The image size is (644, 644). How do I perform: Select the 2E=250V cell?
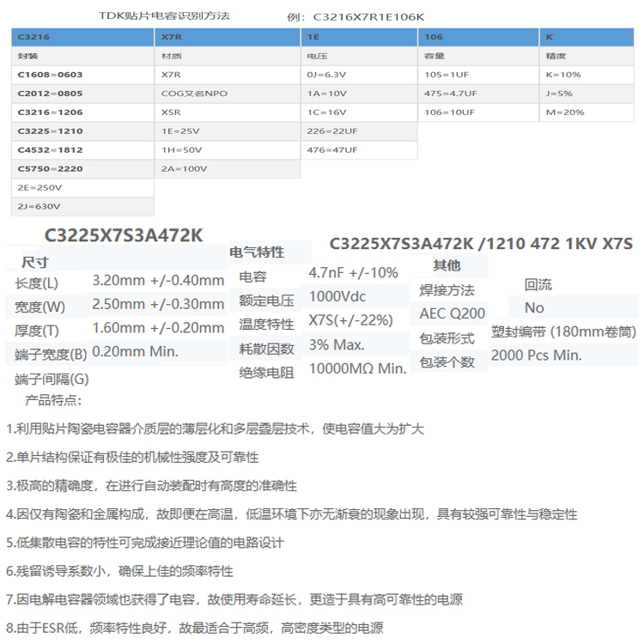[x=82, y=188]
